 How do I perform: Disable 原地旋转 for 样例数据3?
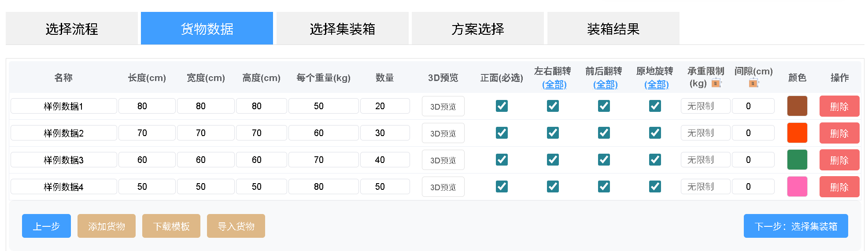[655, 159]
